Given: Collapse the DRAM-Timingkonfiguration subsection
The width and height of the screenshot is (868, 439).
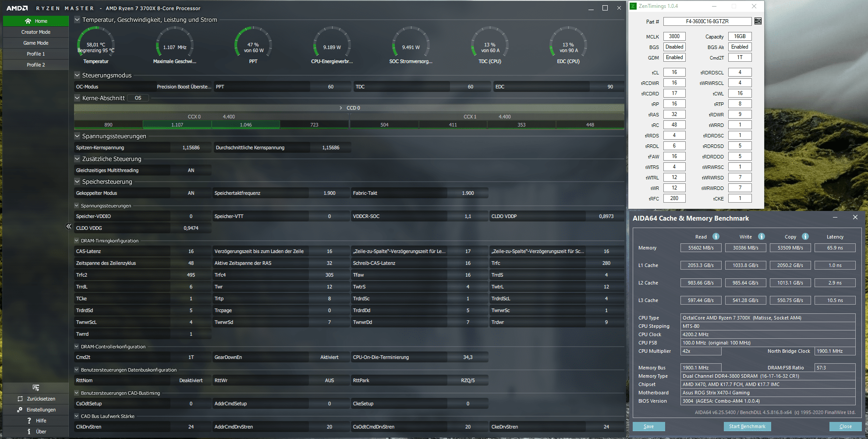Looking at the screenshot, I should point(77,241).
